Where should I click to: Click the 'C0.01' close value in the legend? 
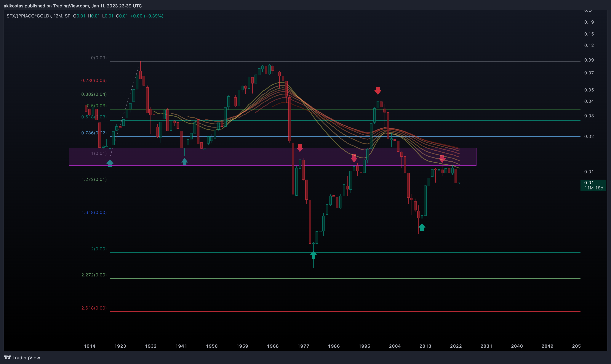click(x=122, y=16)
